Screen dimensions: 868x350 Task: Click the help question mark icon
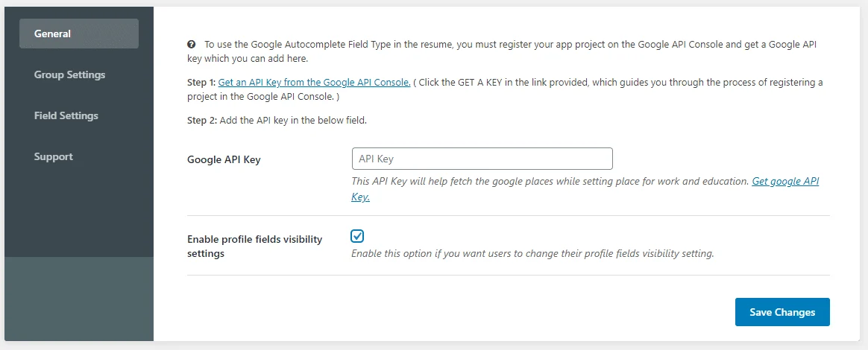point(191,44)
